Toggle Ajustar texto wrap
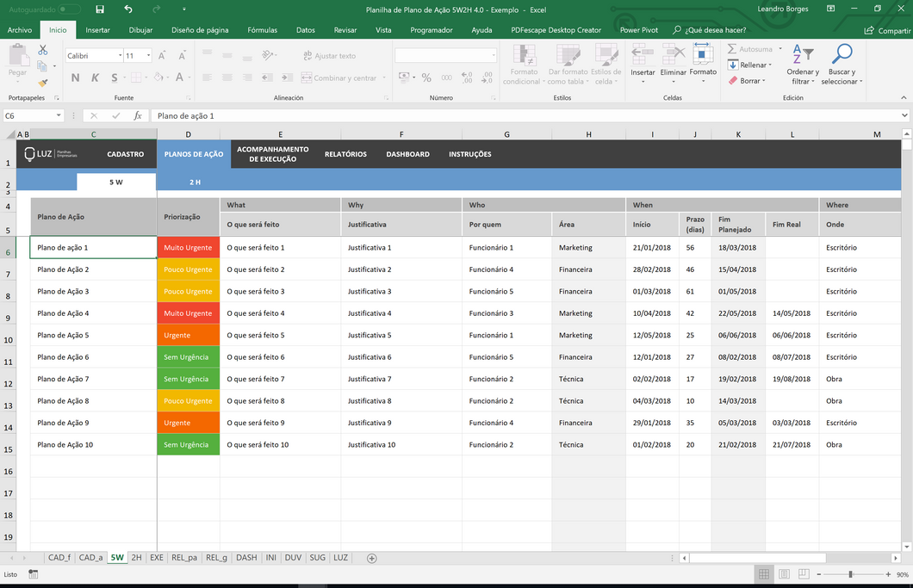Image resolution: width=913 pixels, height=588 pixels. pos(330,56)
